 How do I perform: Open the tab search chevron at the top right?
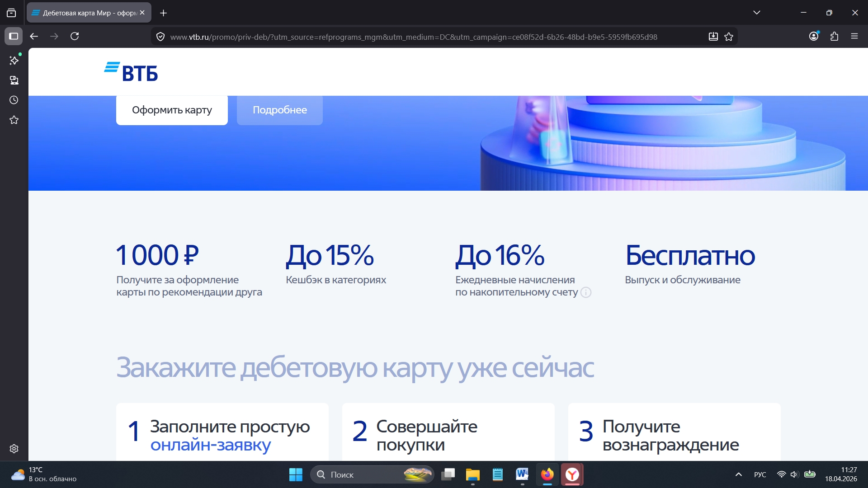click(x=757, y=12)
